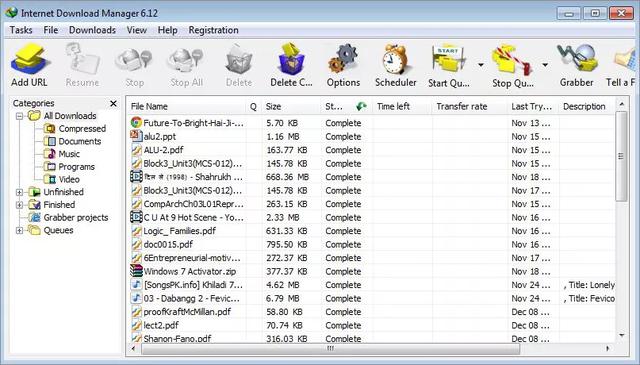
Task: Open the Registration menu
Action: 213,30
